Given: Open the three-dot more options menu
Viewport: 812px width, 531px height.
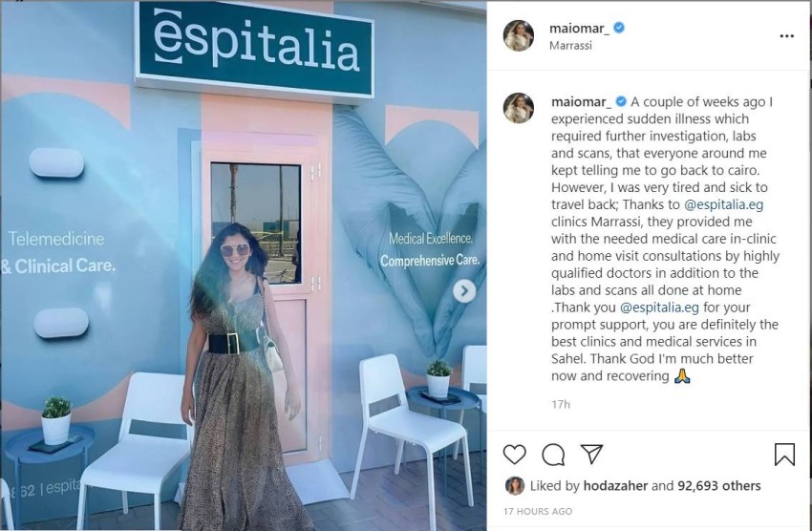Looking at the screenshot, I should (x=786, y=36).
